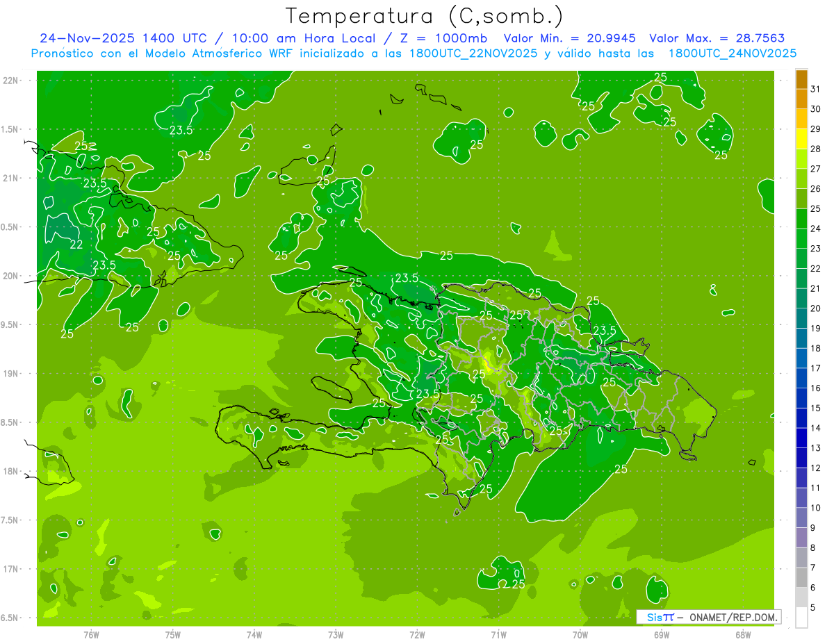Click the "74W" longitude axis label
Viewport: 834px width, 644px height.
click(254, 635)
